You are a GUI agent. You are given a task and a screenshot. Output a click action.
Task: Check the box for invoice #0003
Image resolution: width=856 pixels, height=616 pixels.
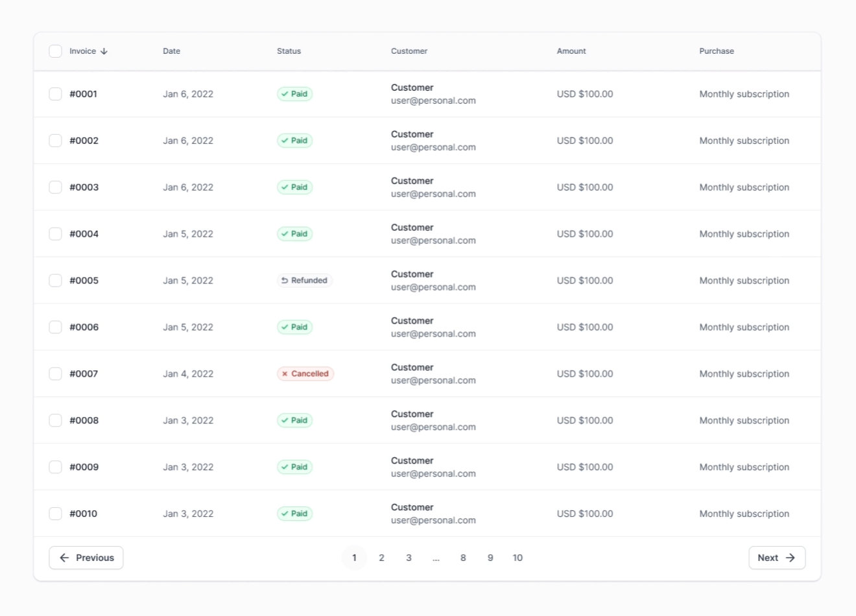coord(55,187)
